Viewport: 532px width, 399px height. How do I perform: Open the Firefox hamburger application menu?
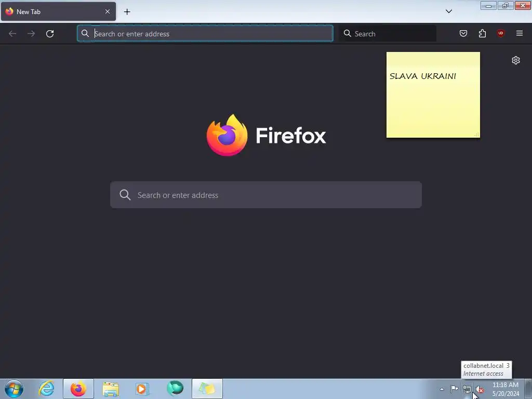520,33
